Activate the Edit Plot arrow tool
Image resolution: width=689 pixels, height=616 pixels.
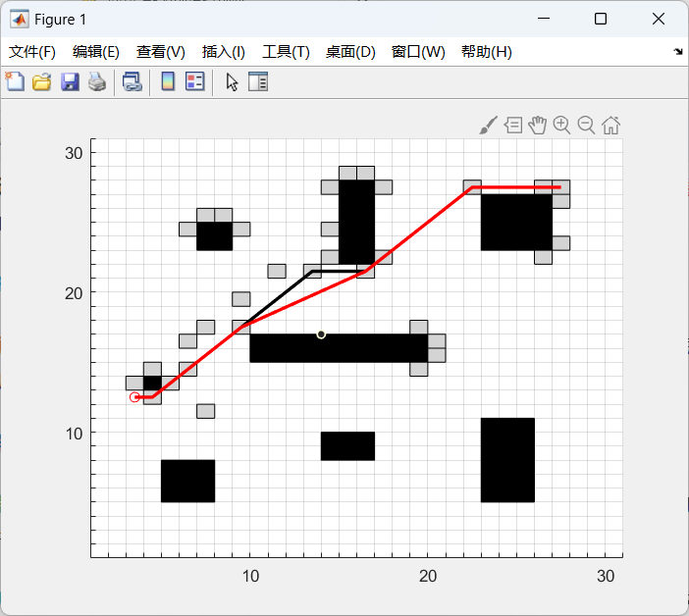pyautogui.click(x=232, y=82)
